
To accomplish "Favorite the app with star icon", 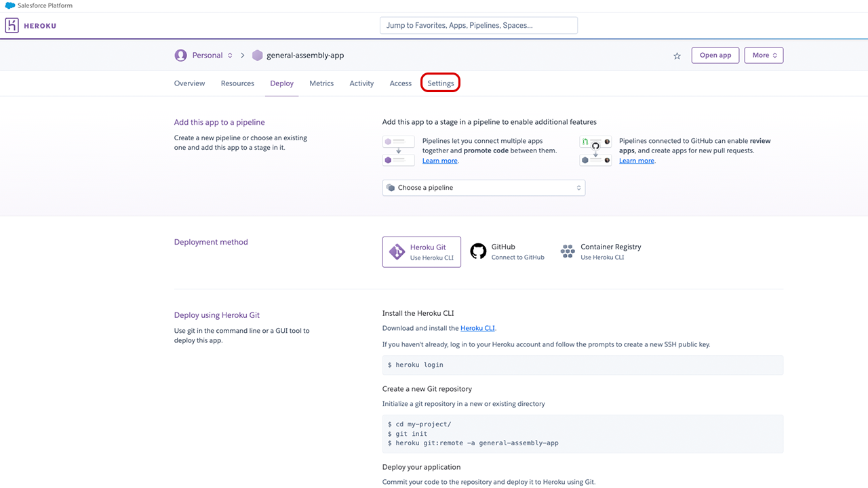I will tap(677, 56).
